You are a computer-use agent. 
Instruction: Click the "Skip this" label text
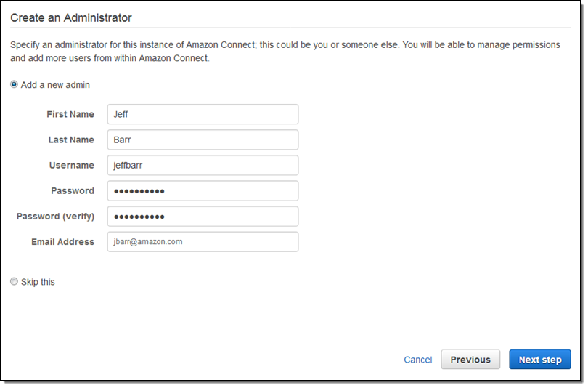pos(38,282)
